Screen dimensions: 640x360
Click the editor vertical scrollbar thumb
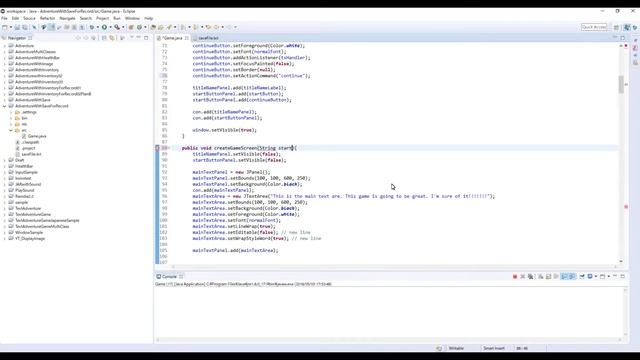coord(621,84)
